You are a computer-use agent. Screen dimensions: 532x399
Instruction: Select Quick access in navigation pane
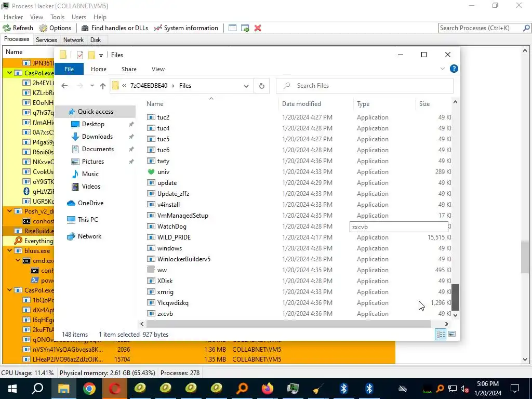click(x=96, y=112)
